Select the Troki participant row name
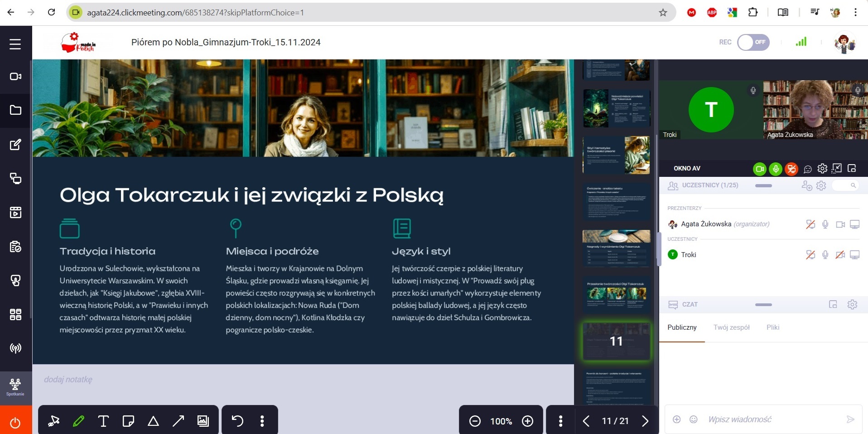The height and width of the screenshot is (434, 868). (x=689, y=255)
